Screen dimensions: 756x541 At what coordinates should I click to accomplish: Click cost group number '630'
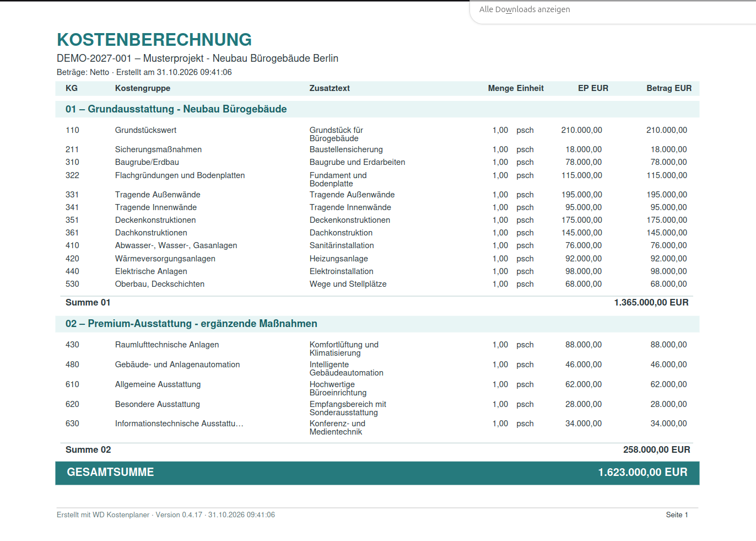(x=72, y=424)
